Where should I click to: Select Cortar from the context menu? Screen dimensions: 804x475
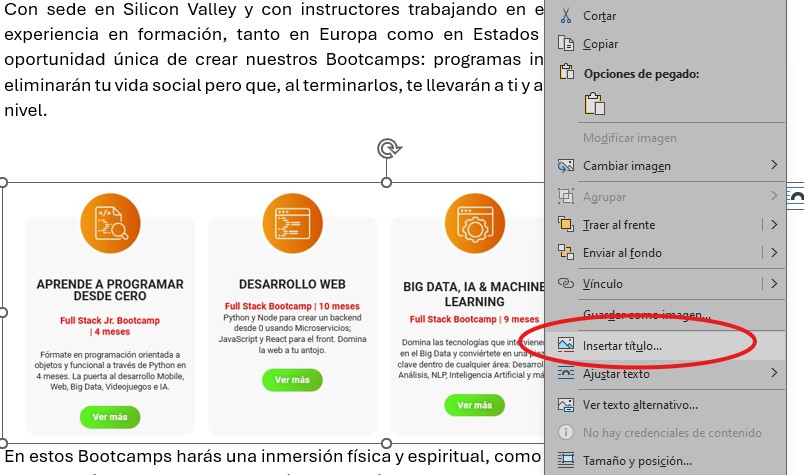665,15
